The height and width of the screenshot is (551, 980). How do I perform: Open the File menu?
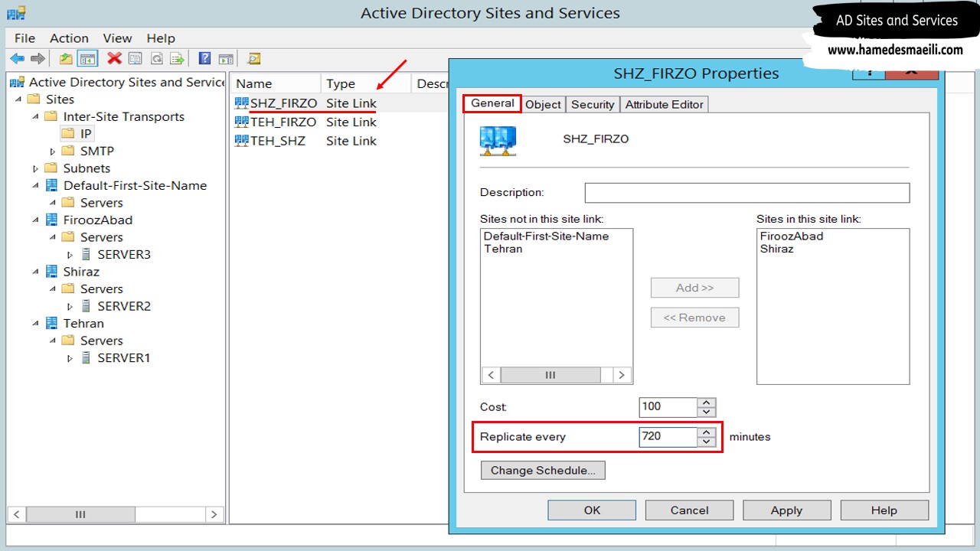click(x=24, y=37)
